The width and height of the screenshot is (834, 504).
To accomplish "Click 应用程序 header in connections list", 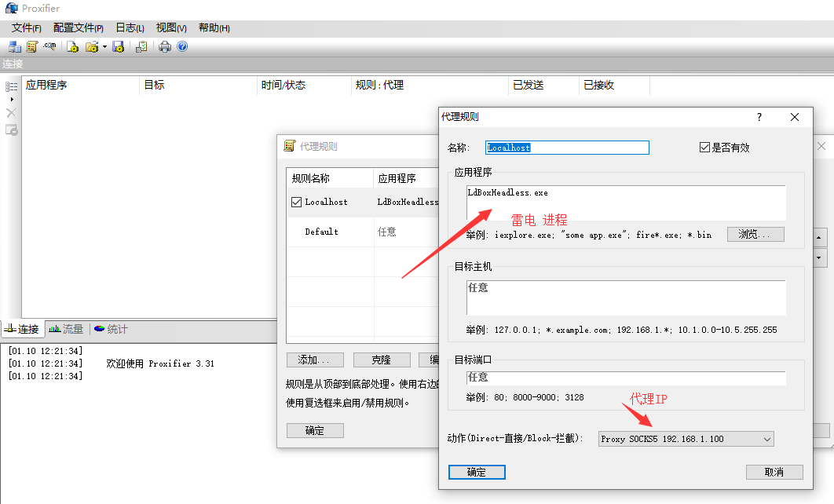I will click(x=80, y=85).
